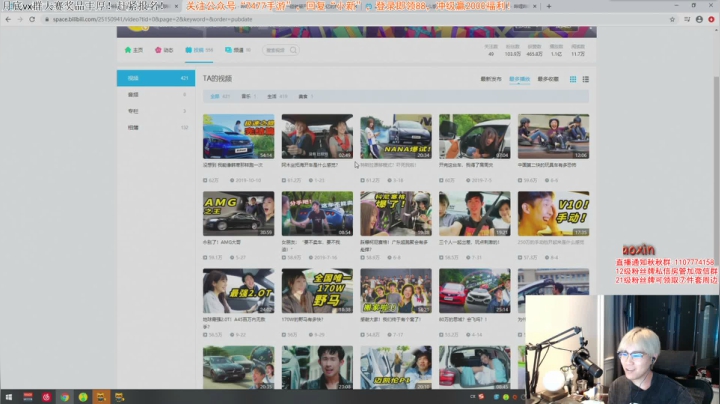Switch to the 动态 tab

tap(164, 50)
